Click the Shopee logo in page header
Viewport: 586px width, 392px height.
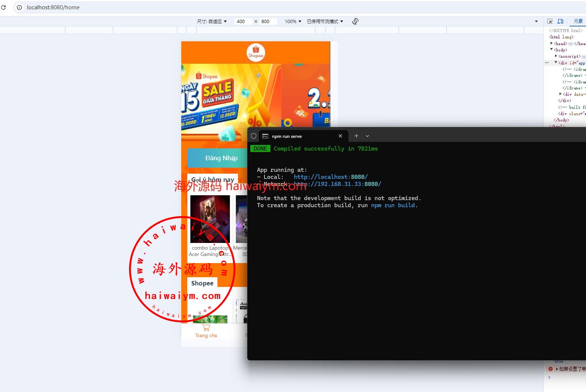click(x=256, y=52)
